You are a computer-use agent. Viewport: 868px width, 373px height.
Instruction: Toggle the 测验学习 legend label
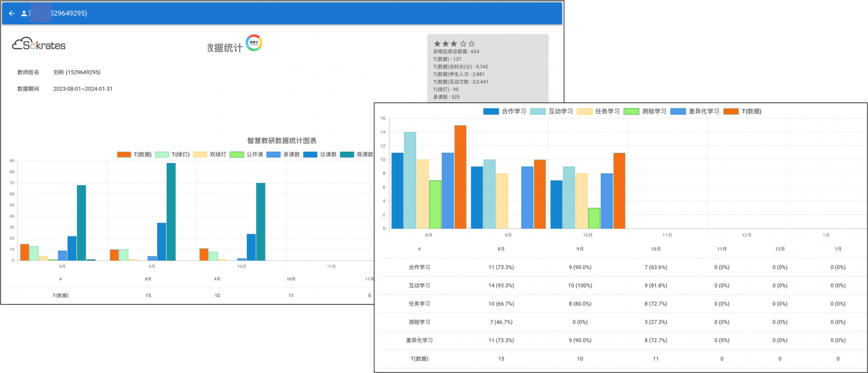(x=654, y=111)
